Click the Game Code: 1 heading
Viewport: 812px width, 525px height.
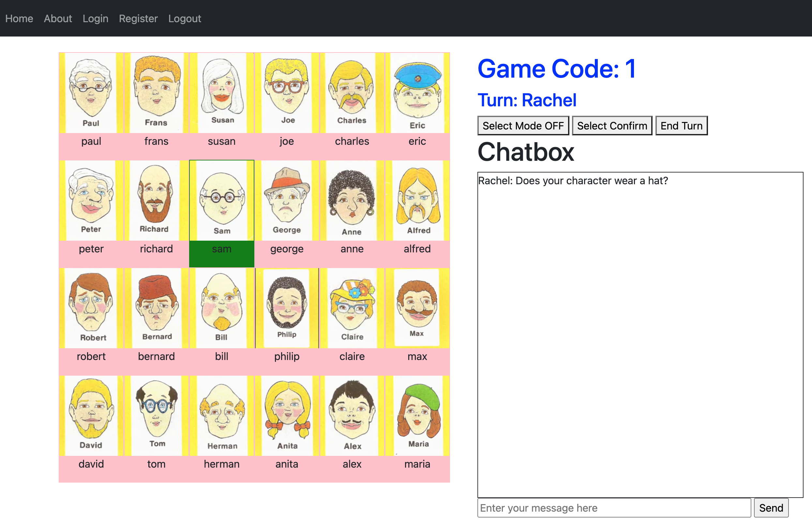pyautogui.click(x=557, y=69)
